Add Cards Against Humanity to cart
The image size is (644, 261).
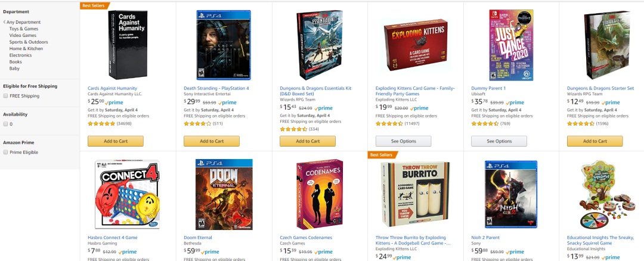click(x=116, y=141)
